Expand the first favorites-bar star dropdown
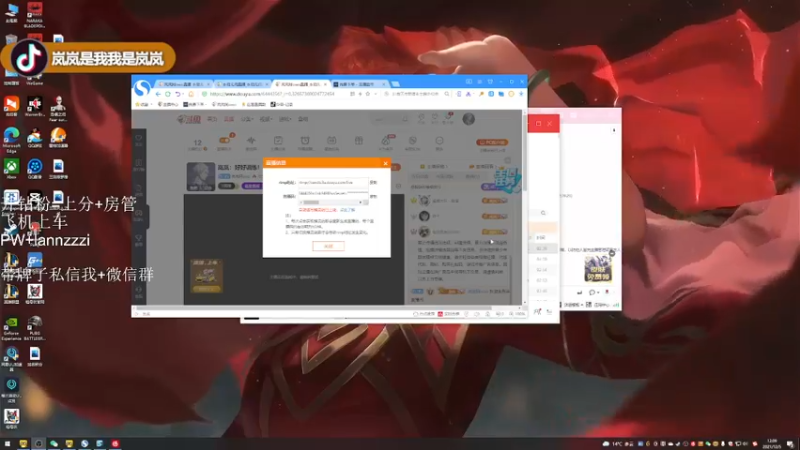Screen dimensions: 800x450 click(x=143, y=105)
